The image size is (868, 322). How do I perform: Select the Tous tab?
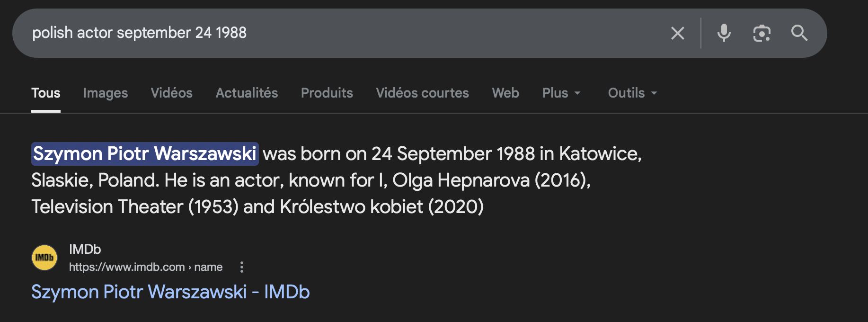46,93
